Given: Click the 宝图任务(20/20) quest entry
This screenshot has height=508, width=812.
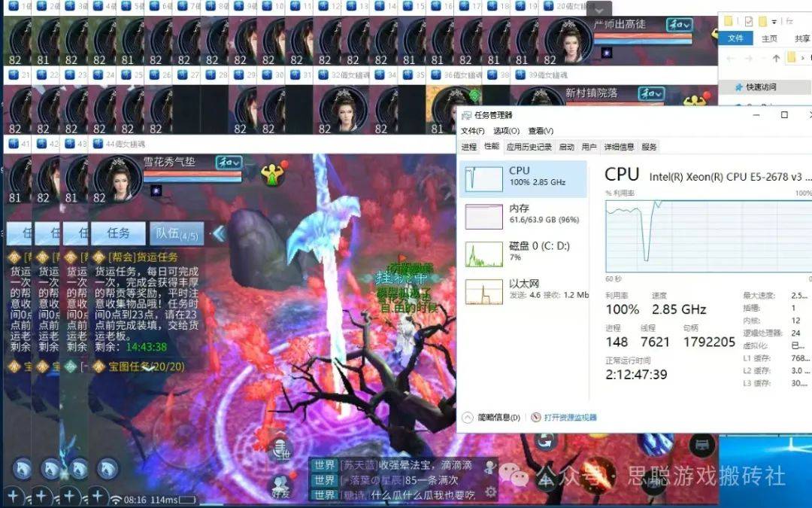Looking at the screenshot, I should (x=147, y=367).
